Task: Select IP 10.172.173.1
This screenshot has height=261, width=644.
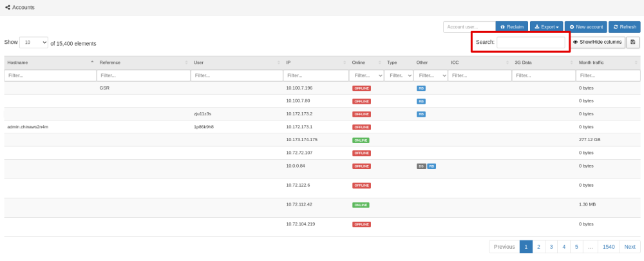Action: [299, 127]
